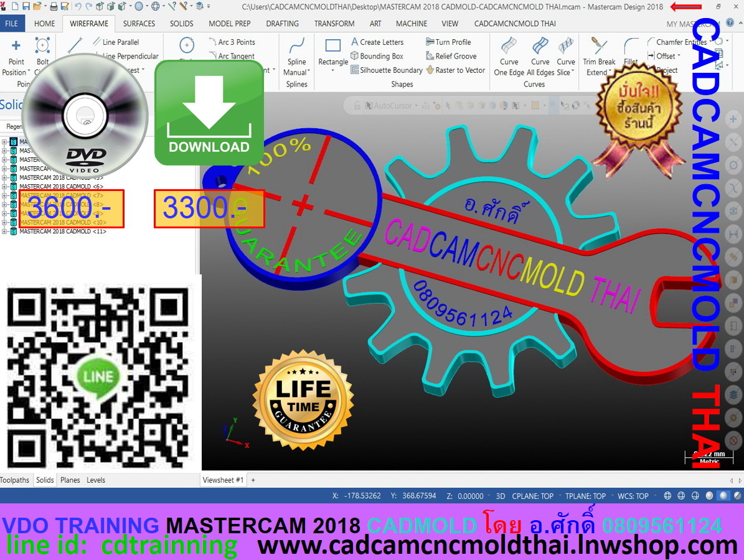
Task: Open the FILE menu
Action: click(12, 24)
